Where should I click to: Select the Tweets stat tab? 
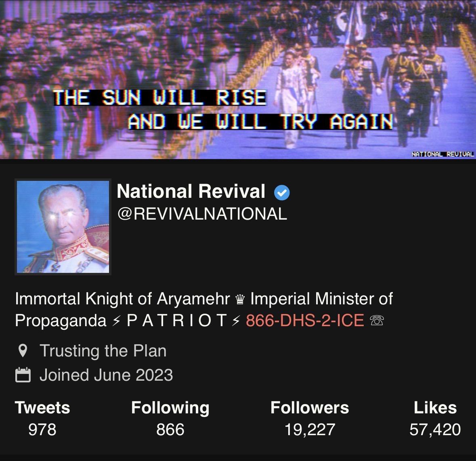pyautogui.click(x=42, y=418)
